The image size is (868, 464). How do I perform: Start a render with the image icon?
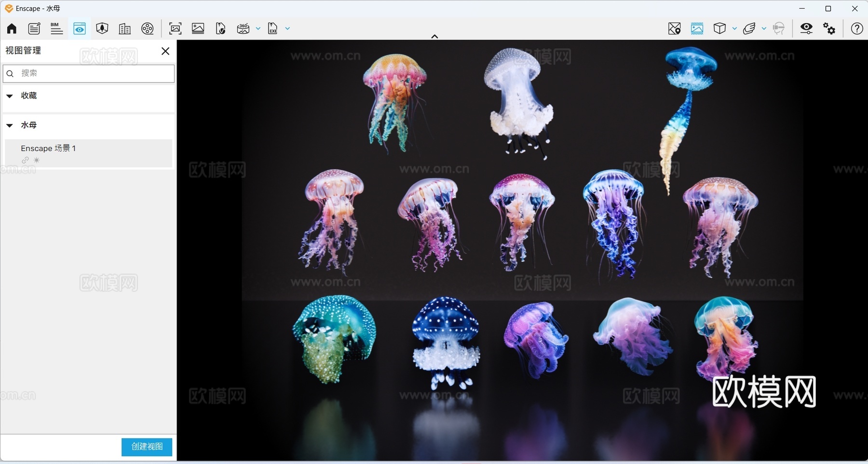click(x=197, y=28)
